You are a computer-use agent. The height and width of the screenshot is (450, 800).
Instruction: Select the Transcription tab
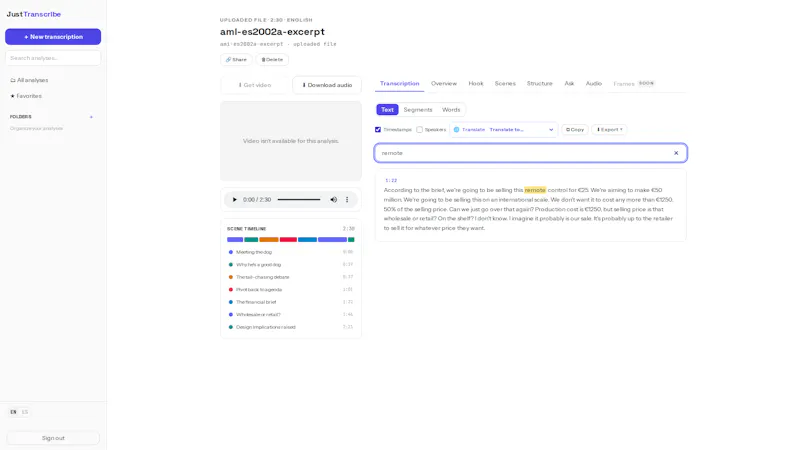(x=399, y=84)
